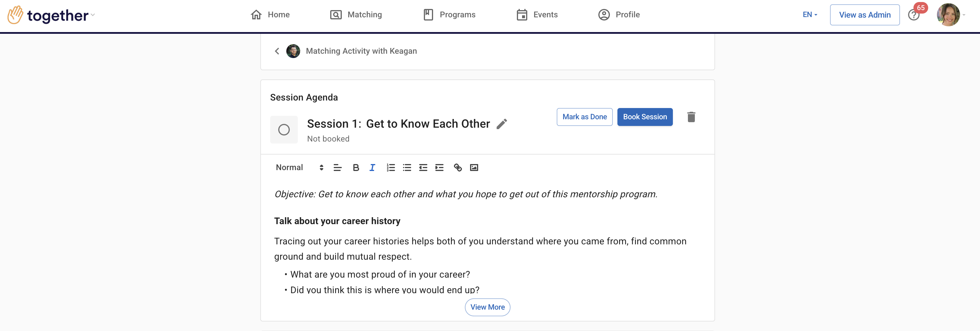Open the Normal text style dropdown
The height and width of the screenshot is (331, 980).
[299, 168]
